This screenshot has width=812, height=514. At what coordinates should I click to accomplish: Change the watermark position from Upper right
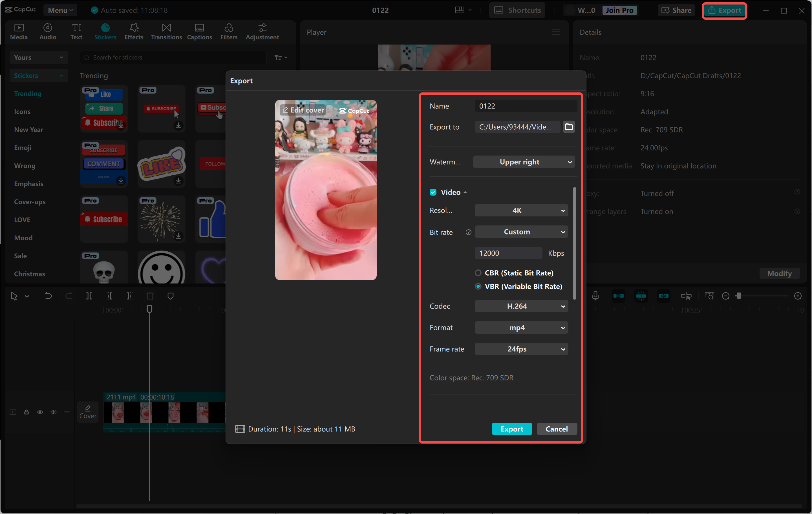tap(524, 162)
